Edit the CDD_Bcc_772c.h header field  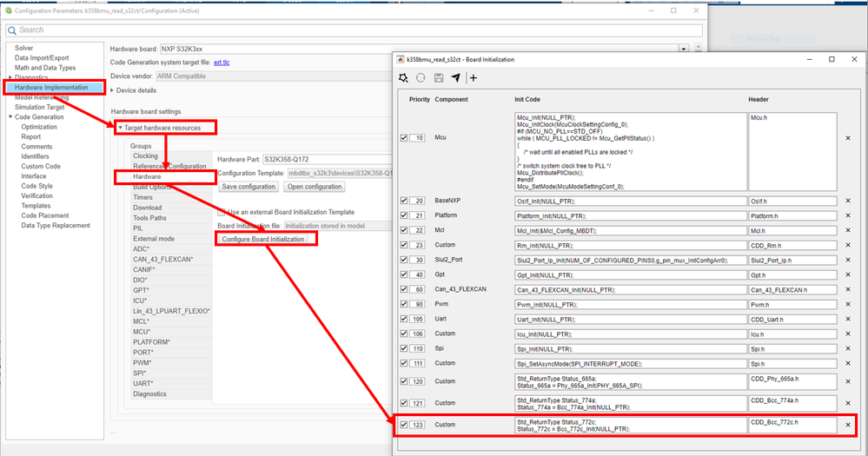pos(792,425)
